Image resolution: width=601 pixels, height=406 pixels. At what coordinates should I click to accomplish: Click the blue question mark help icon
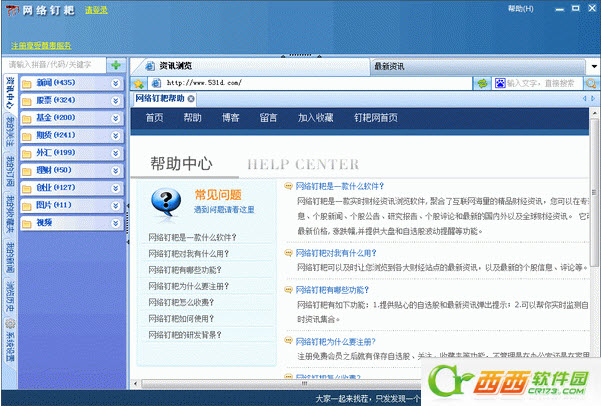(x=166, y=202)
